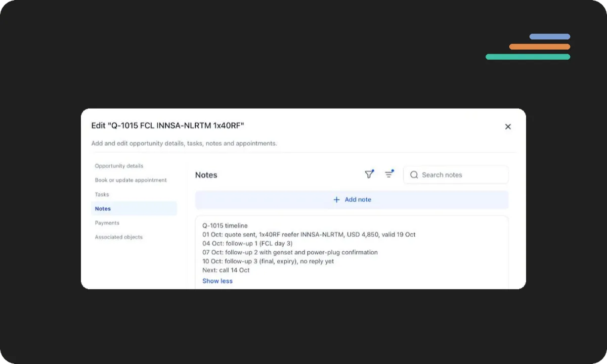607x364 pixels.
Task: Open Opportunity details section
Action: click(x=119, y=166)
